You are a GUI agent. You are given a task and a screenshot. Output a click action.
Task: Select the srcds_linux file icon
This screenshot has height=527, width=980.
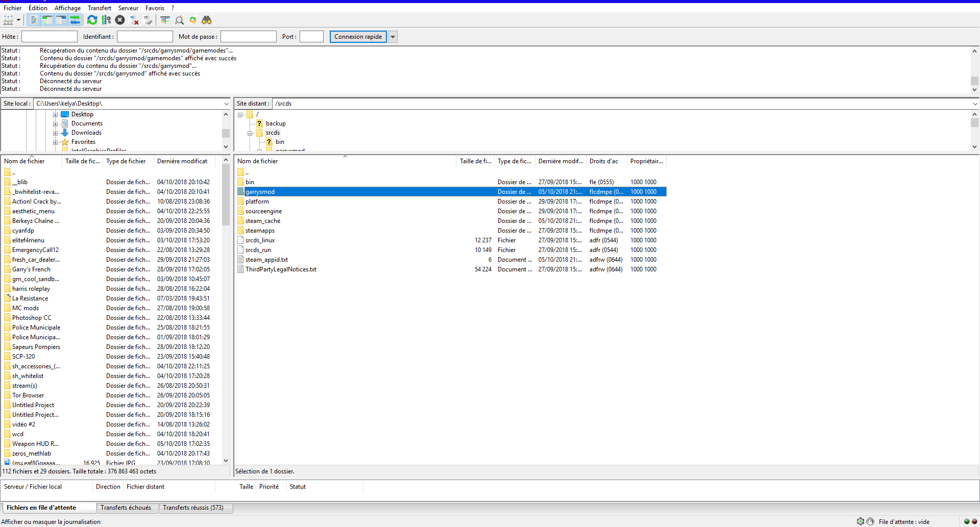[x=240, y=240]
